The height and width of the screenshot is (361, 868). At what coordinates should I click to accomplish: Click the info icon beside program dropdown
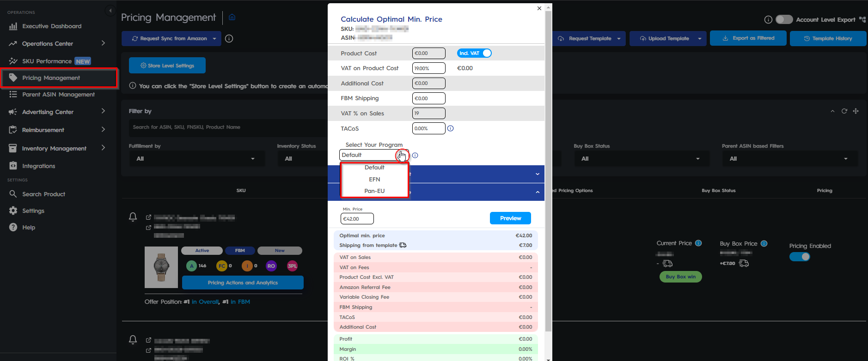coord(415,156)
